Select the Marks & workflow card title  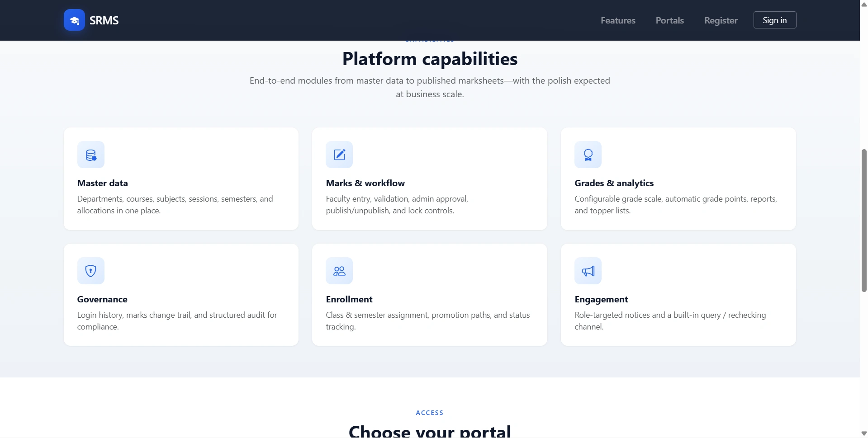click(365, 183)
